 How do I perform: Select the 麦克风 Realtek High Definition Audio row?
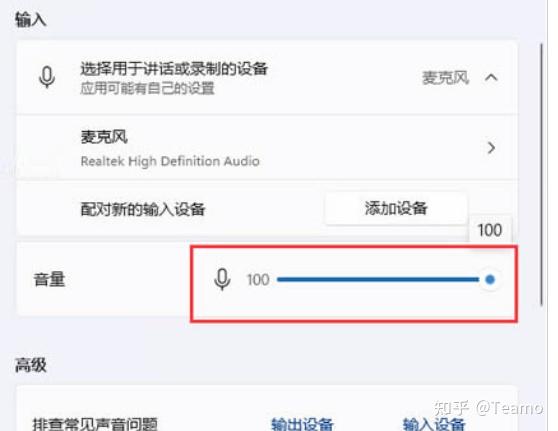pyautogui.click(x=267, y=147)
